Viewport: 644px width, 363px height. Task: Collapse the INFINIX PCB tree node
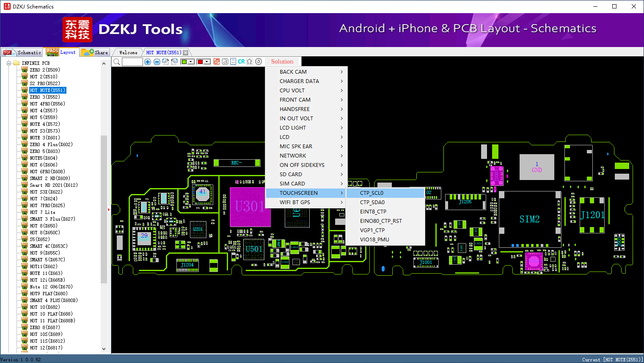(8, 63)
